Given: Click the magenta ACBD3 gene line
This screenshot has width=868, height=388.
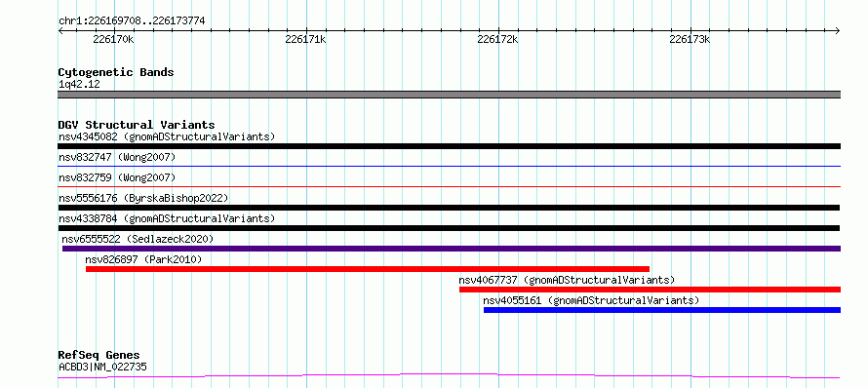Looking at the screenshot, I should (x=449, y=376).
